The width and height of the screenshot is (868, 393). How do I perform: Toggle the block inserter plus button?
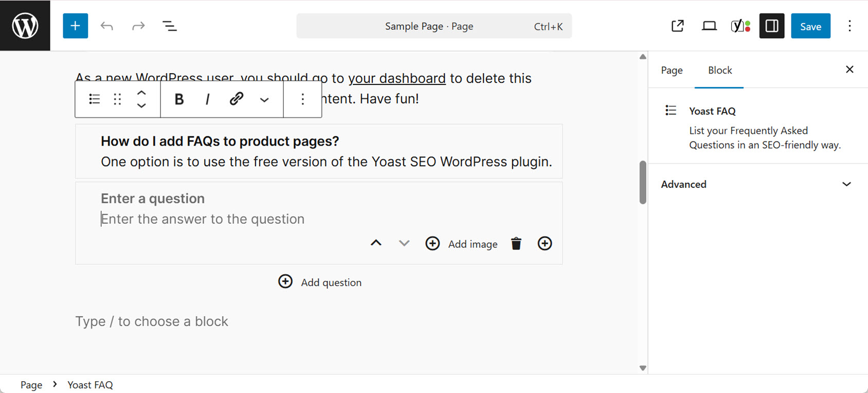point(76,26)
